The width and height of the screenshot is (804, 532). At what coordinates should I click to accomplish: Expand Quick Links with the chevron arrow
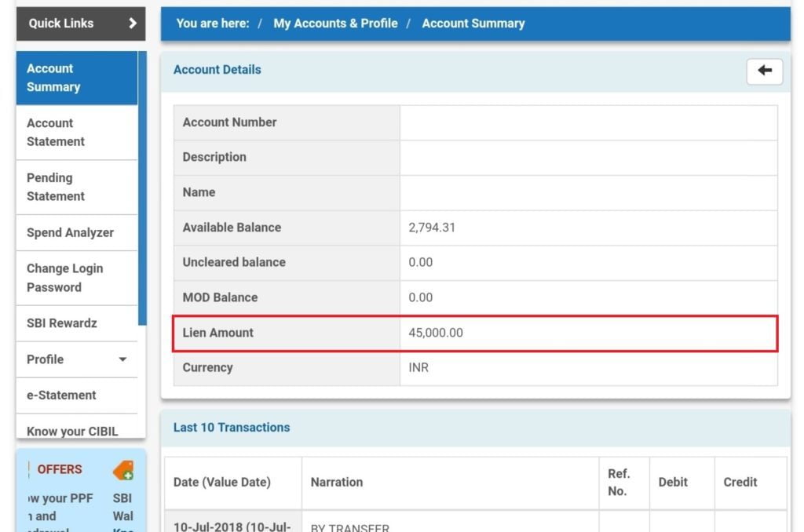click(133, 23)
